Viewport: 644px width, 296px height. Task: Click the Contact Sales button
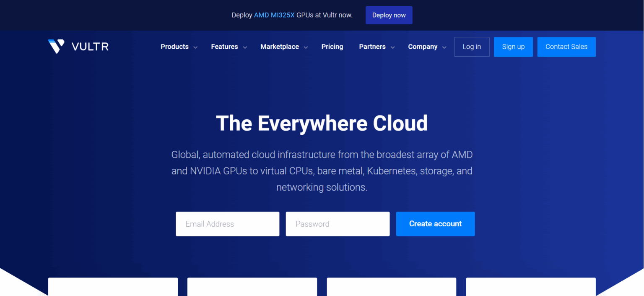[566, 47]
